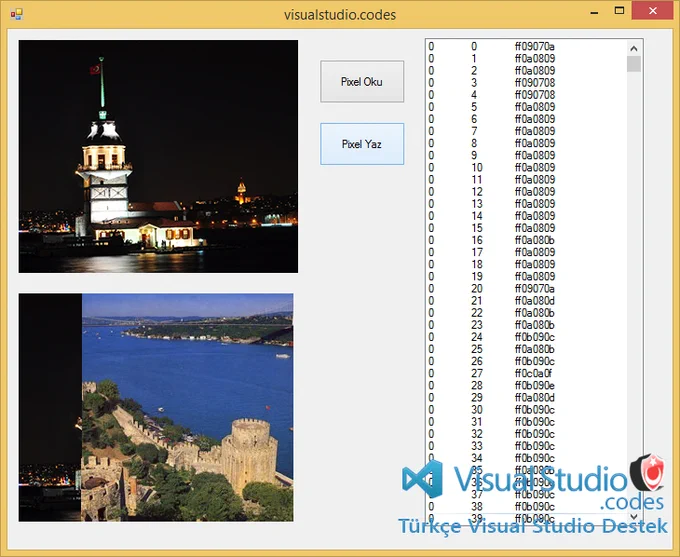The image size is (680, 557).
Task: Select list row 0 28 ff0b090e
Action: coord(526,386)
